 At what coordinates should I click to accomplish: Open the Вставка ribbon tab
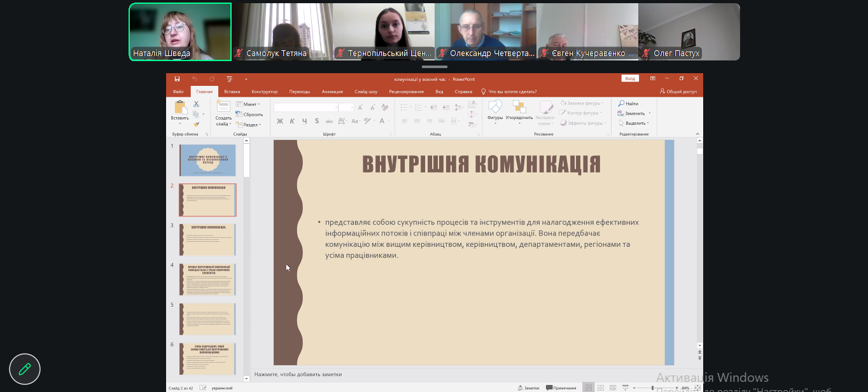[x=232, y=92]
